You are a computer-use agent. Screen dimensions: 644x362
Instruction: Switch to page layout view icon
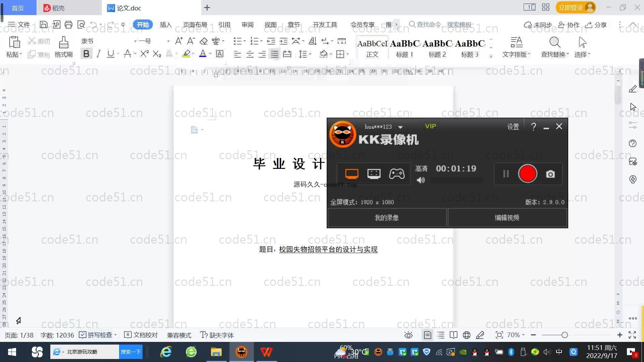pos(427,335)
